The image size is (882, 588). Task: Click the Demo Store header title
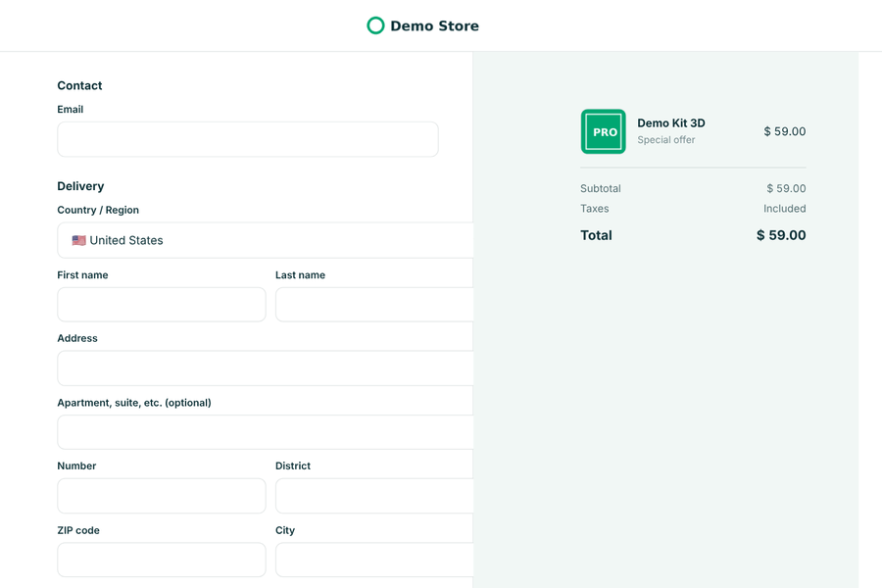tap(434, 25)
